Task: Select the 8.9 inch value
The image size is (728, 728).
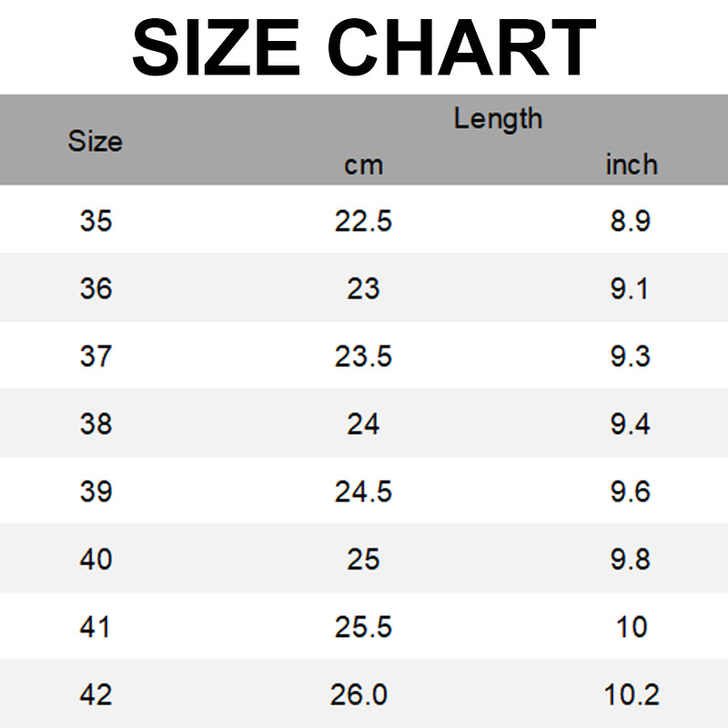Action: [631, 220]
